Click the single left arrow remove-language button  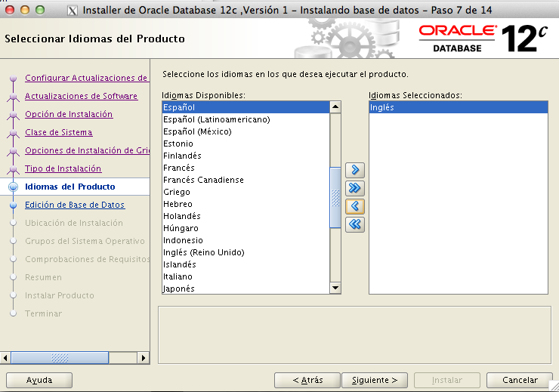355,206
